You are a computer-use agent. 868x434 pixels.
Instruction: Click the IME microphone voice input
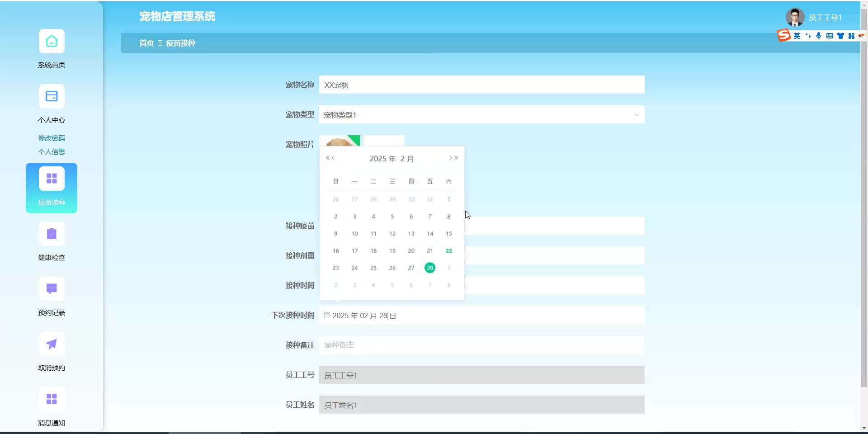pyautogui.click(x=819, y=36)
